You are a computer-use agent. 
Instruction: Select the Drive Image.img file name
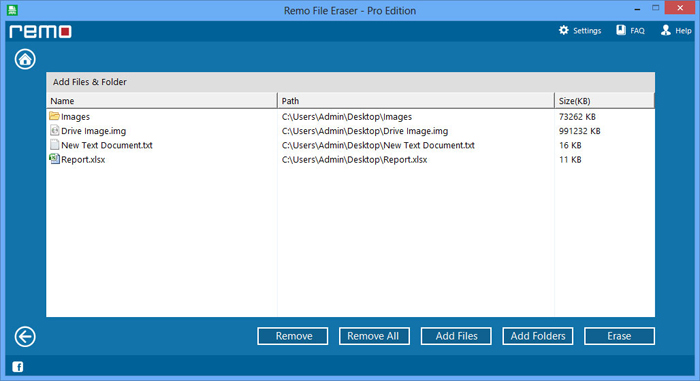tap(93, 131)
